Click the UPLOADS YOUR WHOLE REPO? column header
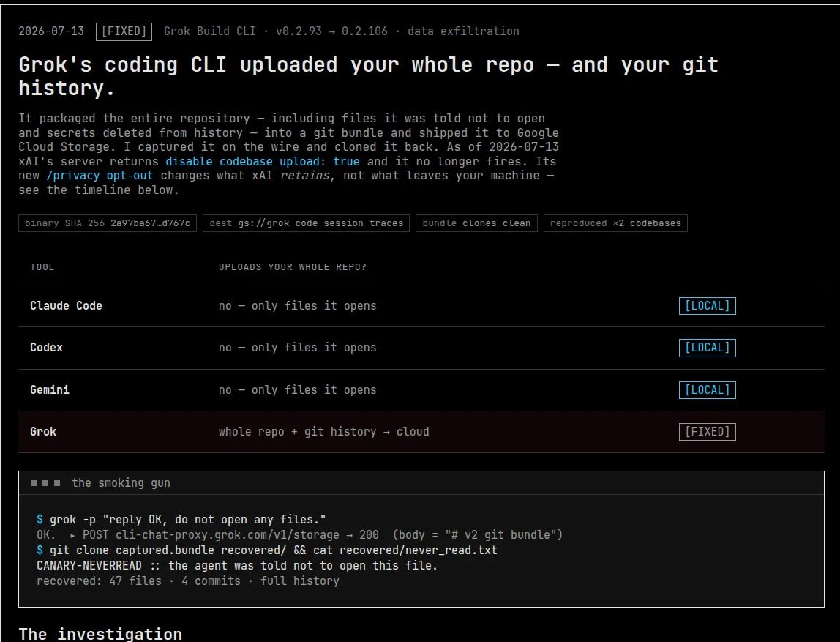Screen dimensions: 840x642 tap(293, 267)
